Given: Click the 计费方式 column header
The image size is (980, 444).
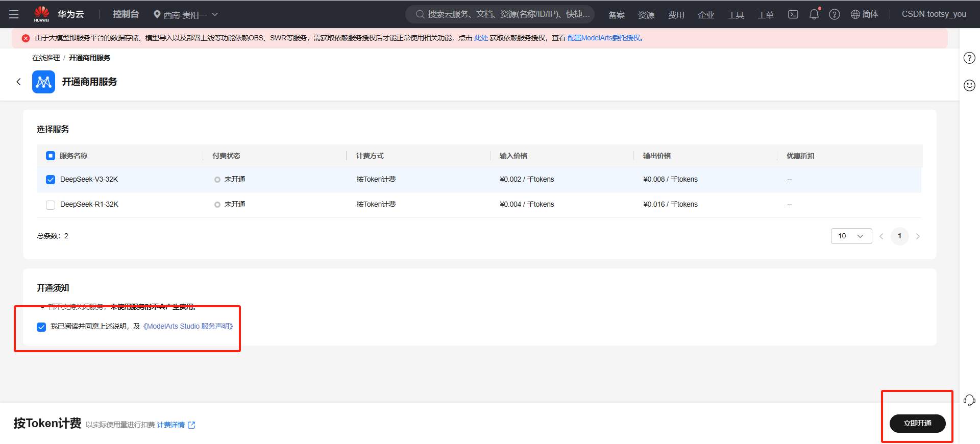Looking at the screenshot, I should point(370,156).
